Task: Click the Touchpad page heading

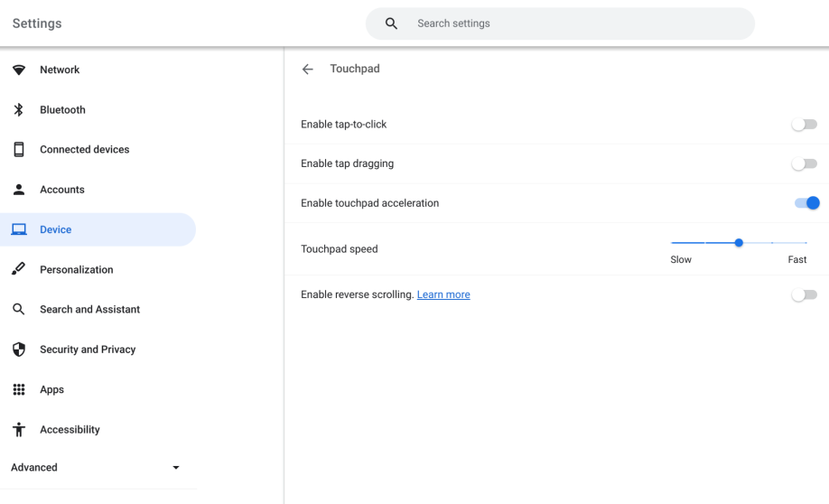Action: coord(355,69)
